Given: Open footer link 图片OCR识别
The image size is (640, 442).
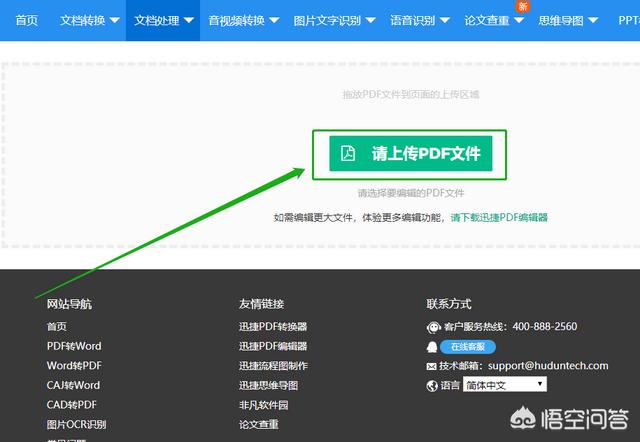Looking at the screenshot, I should point(76,424).
